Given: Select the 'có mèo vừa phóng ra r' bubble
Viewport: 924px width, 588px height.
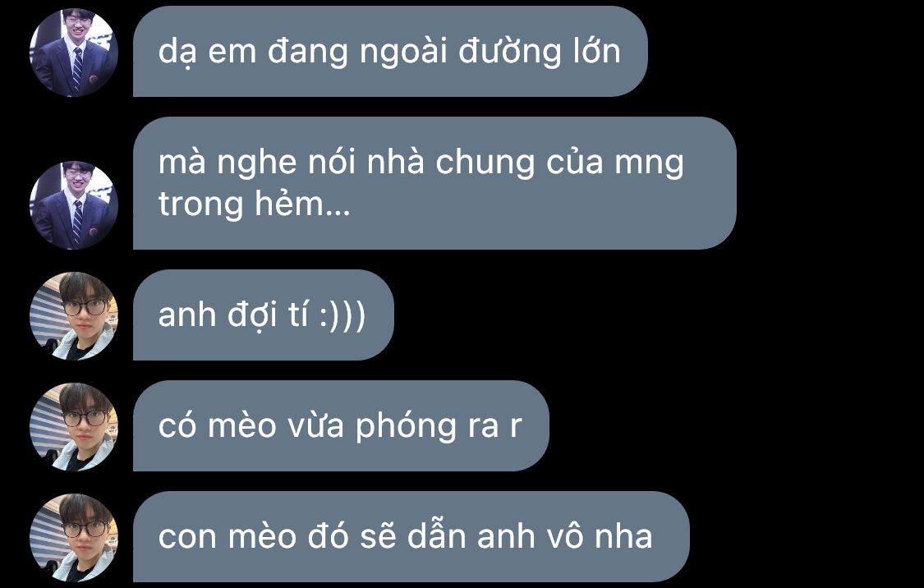Looking at the screenshot, I should click(x=341, y=425).
